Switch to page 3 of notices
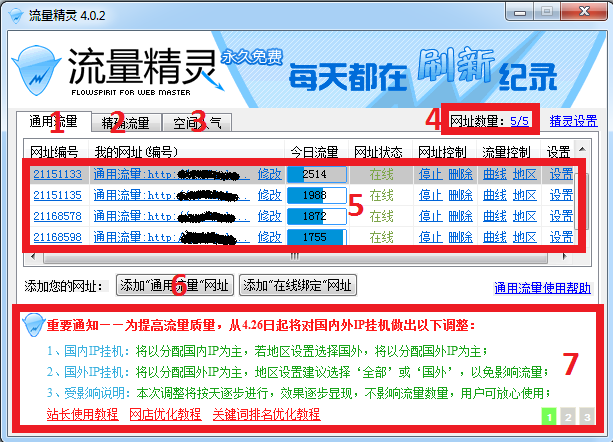613x442 pixels. click(587, 416)
